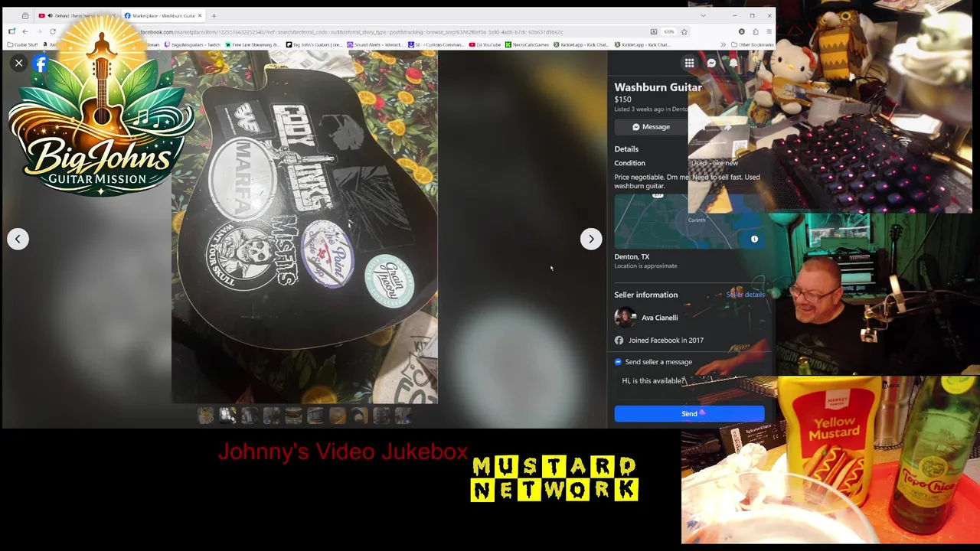Click the browser back arrow
This screenshot has height=551, width=980.
[x=25, y=31]
